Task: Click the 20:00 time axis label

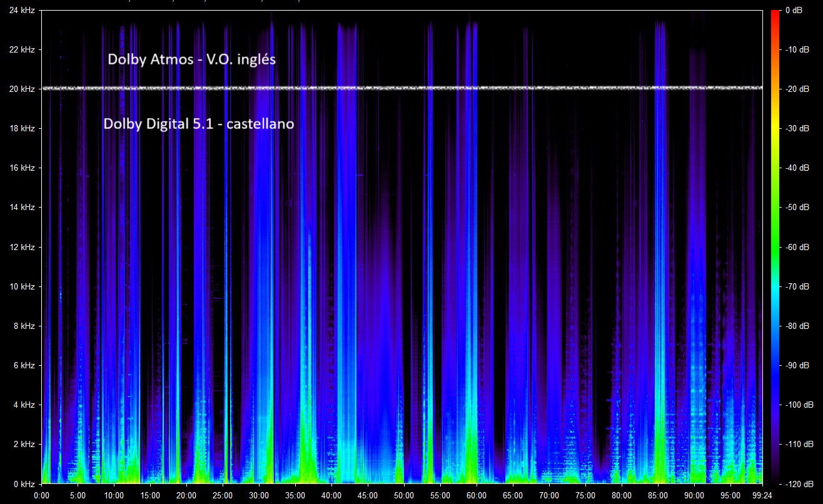Action: (x=186, y=495)
